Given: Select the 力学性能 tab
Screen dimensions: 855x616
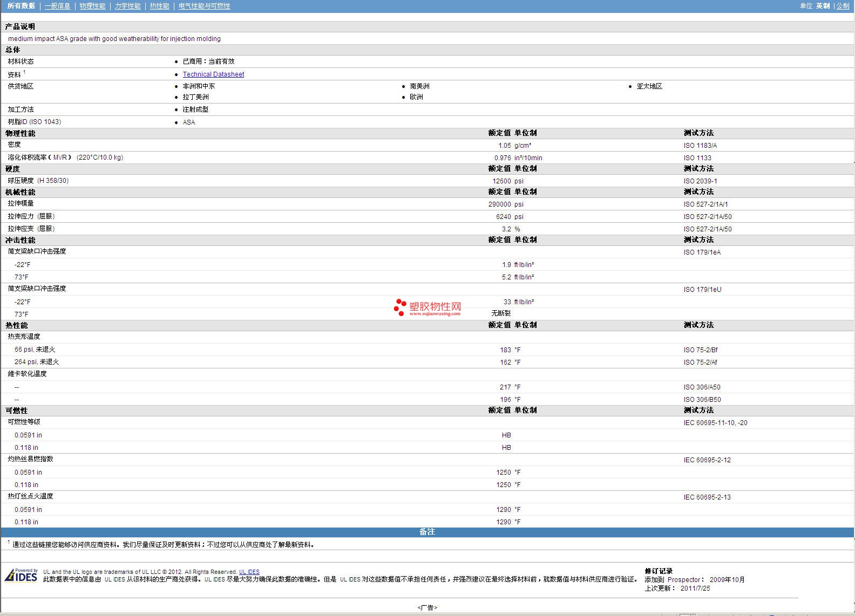Looking at the screenshot, I should pos(127,6).
